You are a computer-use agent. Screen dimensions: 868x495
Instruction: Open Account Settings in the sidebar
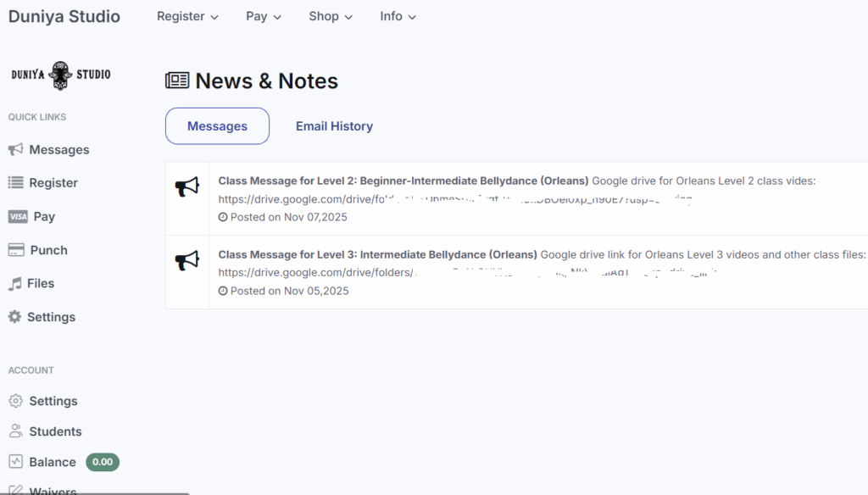click(53, 401)
